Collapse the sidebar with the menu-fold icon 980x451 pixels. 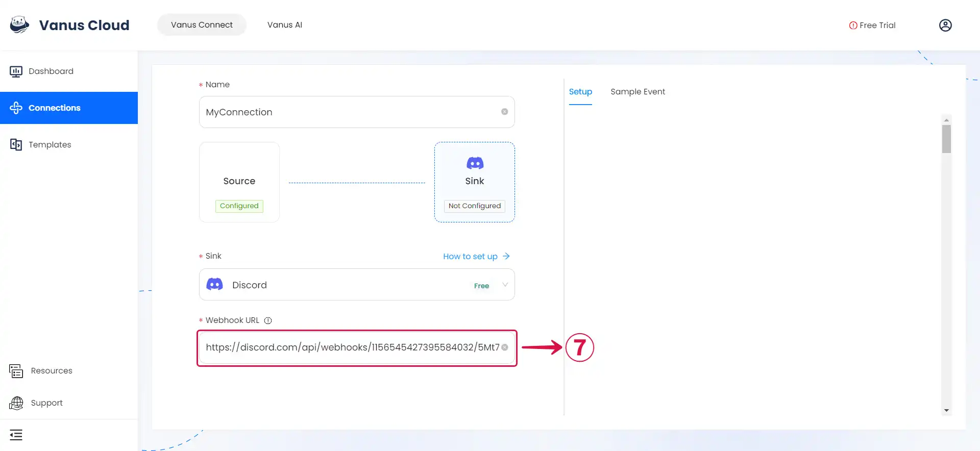point(16,435)
